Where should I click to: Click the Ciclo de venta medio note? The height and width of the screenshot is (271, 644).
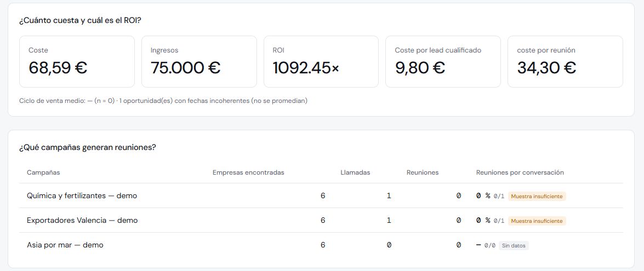pyautogui.click(x=163, y=101)
